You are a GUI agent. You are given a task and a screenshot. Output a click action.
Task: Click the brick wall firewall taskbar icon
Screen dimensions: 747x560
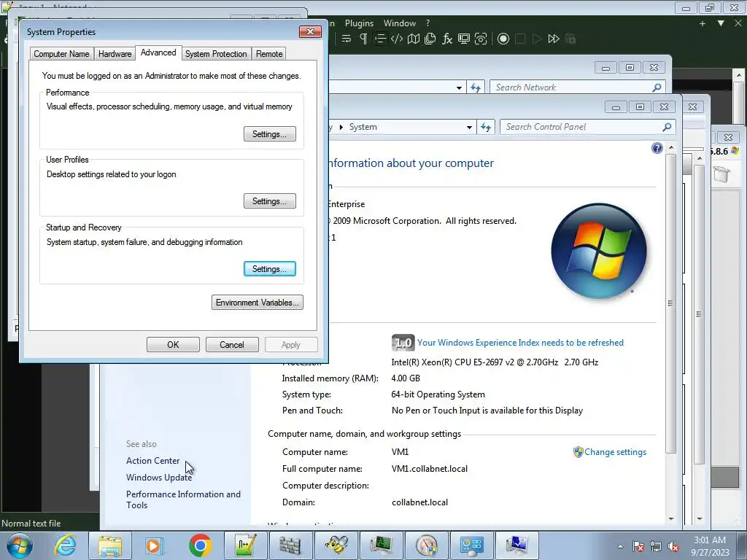(x=290, y=545)
